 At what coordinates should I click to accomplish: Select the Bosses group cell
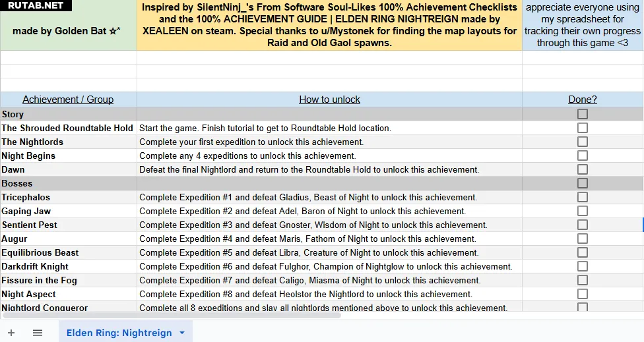point(68,183)
